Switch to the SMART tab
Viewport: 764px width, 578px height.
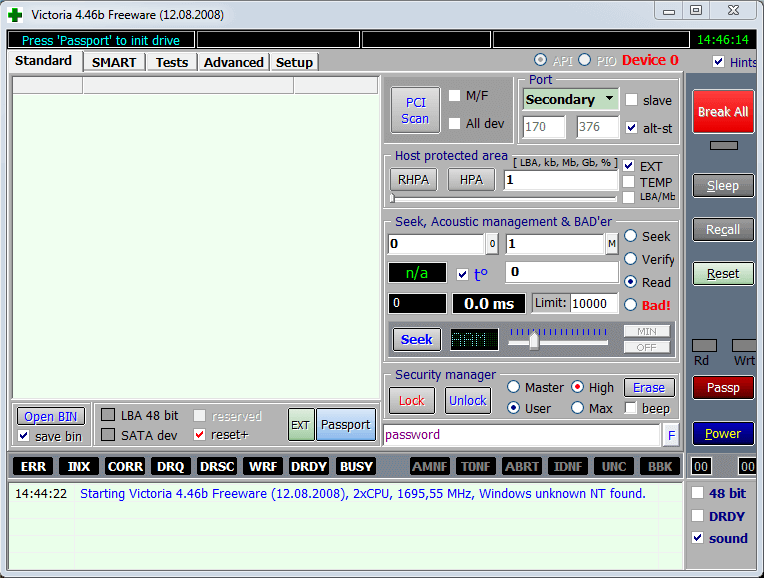(x=114, y=62)
